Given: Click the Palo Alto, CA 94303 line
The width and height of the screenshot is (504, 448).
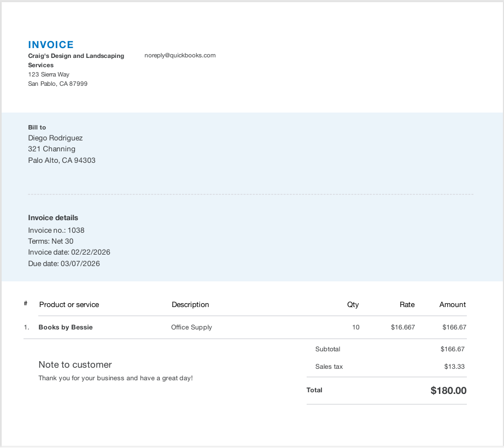Looking at the screenshot, I should 62,161.
